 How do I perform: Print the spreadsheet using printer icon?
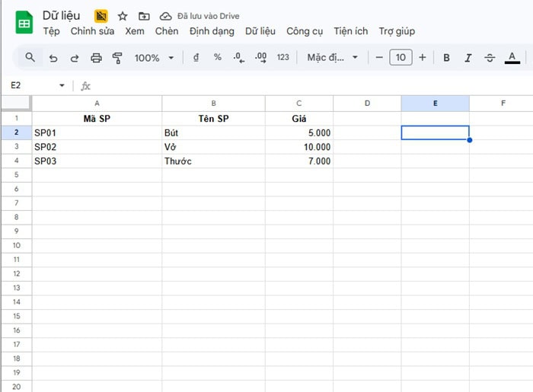pos(96,58)
